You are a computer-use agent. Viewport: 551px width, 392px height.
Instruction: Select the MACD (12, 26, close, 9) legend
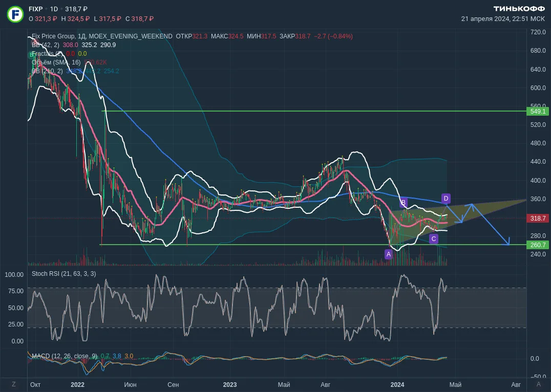click(65, 356)
